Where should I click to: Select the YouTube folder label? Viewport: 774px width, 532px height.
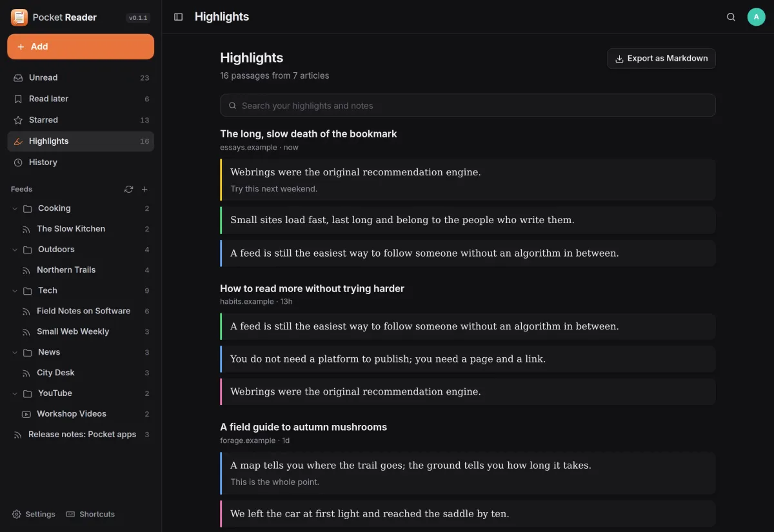[55, 393]
